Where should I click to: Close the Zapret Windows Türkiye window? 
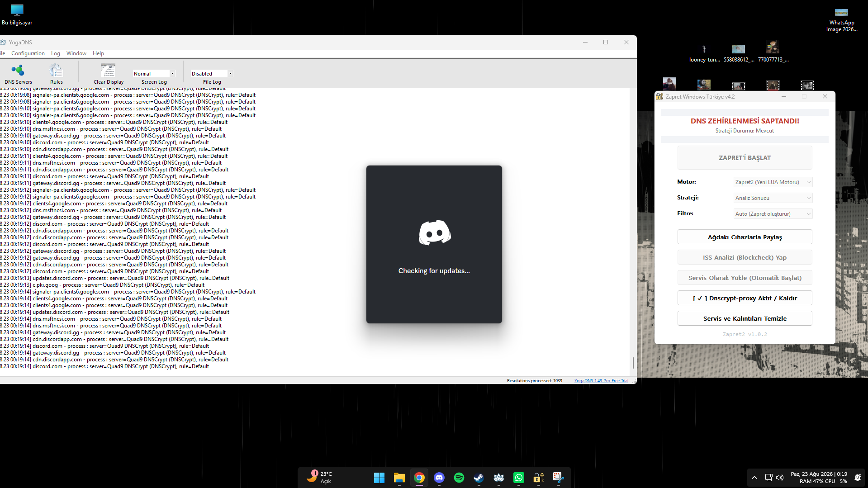pyautogui.click(x=825, y=96)
